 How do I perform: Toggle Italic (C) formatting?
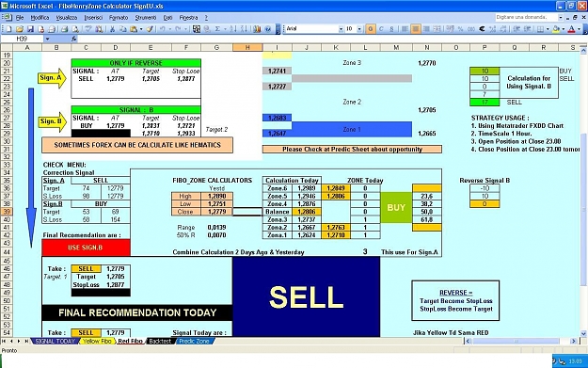[381, 29]
